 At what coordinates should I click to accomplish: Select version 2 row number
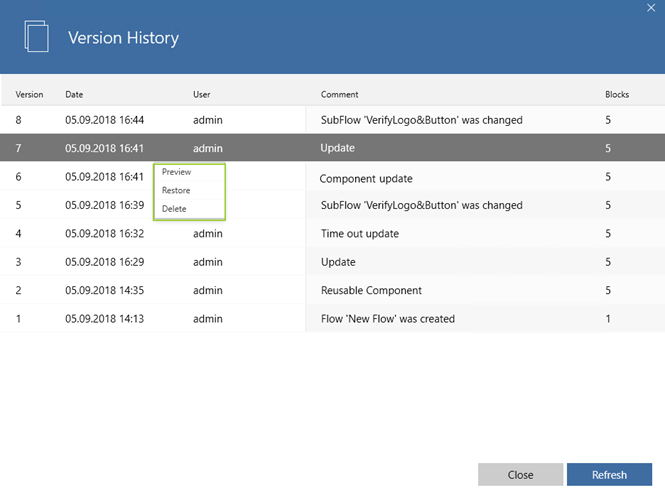tap(18, 290)
